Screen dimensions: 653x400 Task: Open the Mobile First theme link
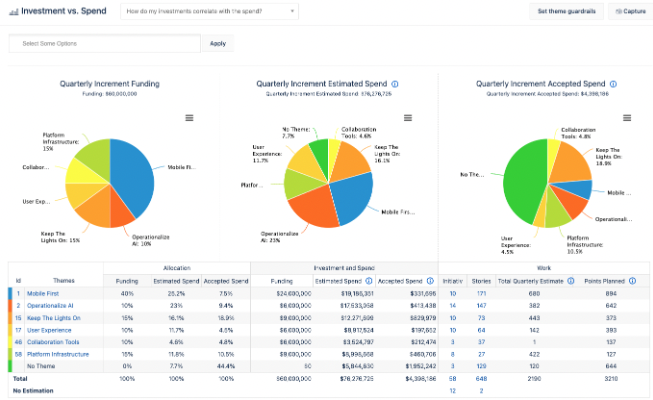[x=43, y=293]
